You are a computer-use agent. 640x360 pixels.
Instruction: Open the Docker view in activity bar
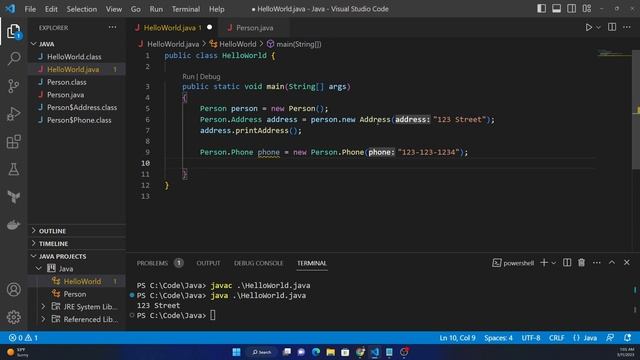pyautogui.click(x=13, y=225)
